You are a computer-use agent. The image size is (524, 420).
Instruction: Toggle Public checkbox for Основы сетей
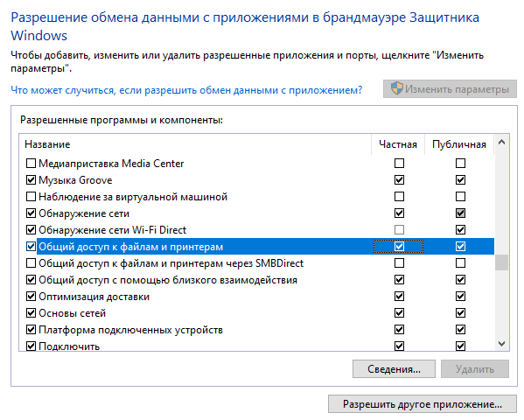(460, 313)
